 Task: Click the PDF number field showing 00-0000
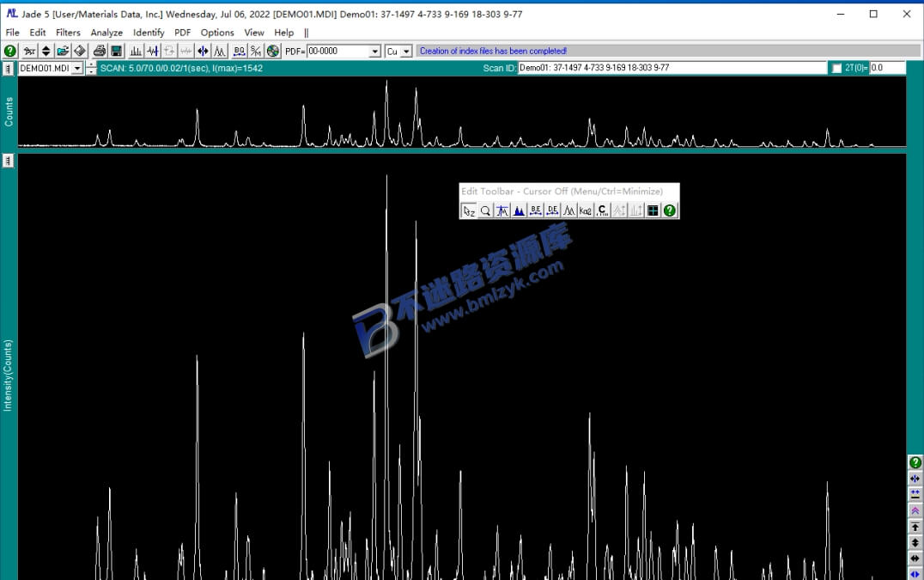click(x=337, y=52)
